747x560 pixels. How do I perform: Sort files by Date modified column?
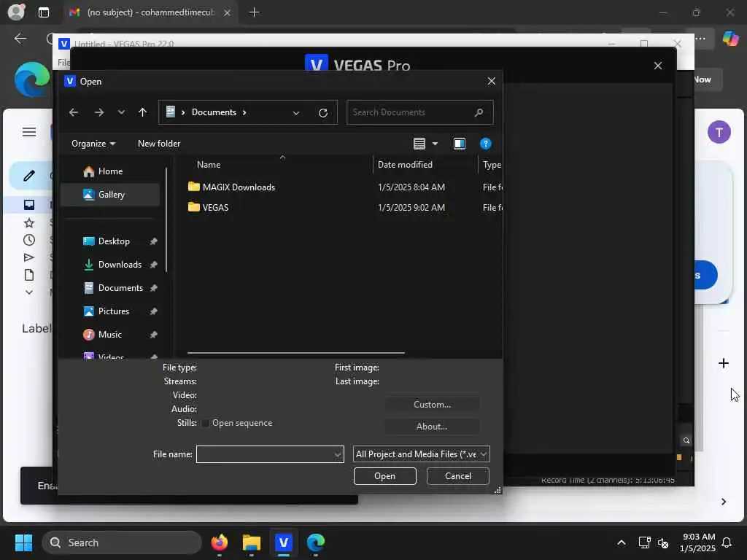coord(405,165)
